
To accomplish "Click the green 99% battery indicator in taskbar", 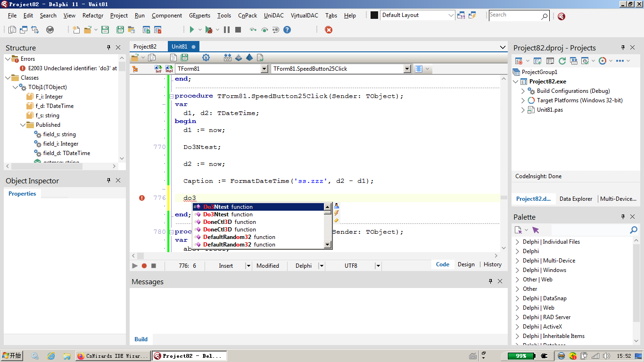I will coord(520,356).
